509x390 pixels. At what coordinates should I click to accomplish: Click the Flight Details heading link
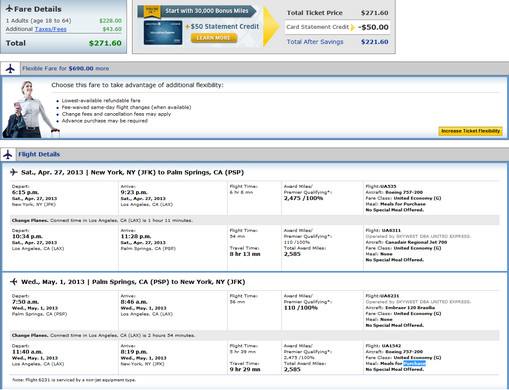(39, 154)
